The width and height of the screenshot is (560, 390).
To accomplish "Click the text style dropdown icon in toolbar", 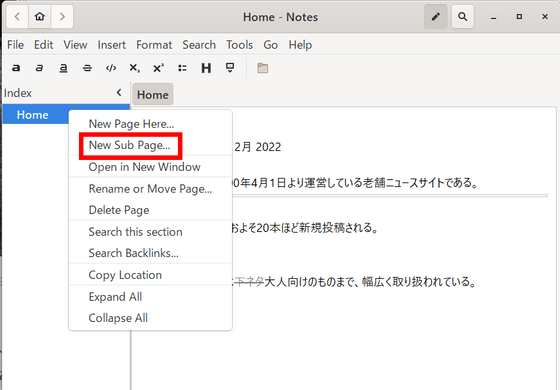I will (230, 68).
